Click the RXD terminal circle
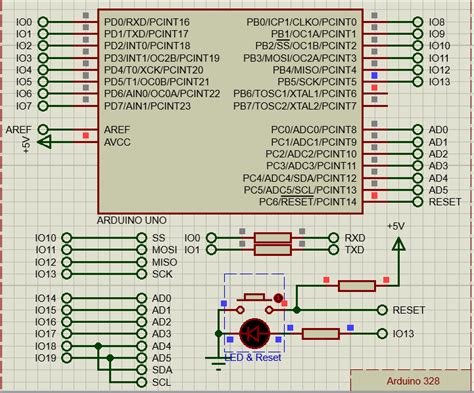 tap(333, 238)
